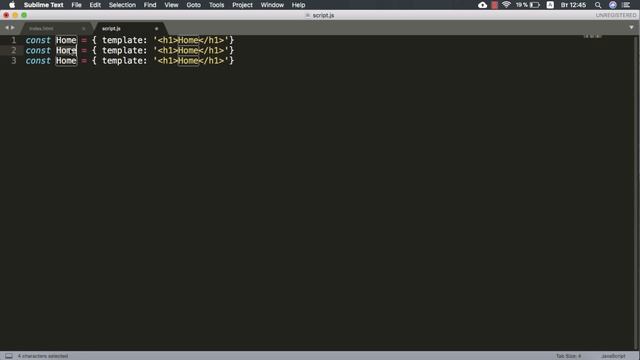Toggle the side bar via status bar icon
Image resolution: width=640 pixels, height=360 pixels.
click(9, 356)
